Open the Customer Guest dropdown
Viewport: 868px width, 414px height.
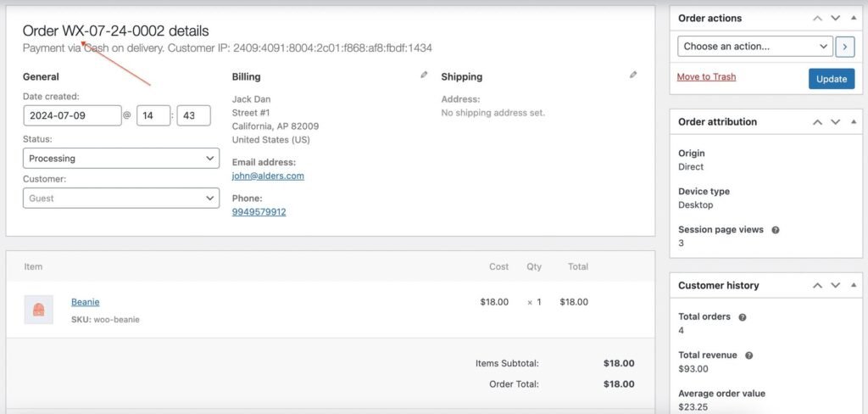[x=120, y=199]
